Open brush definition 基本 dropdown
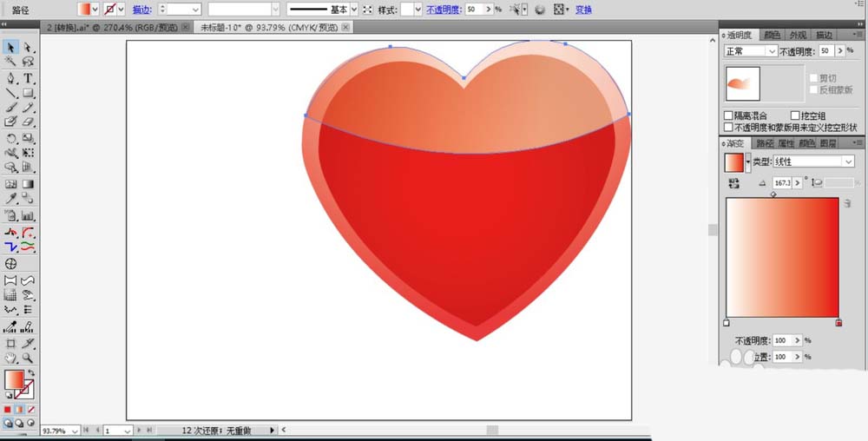 [354, 10]
